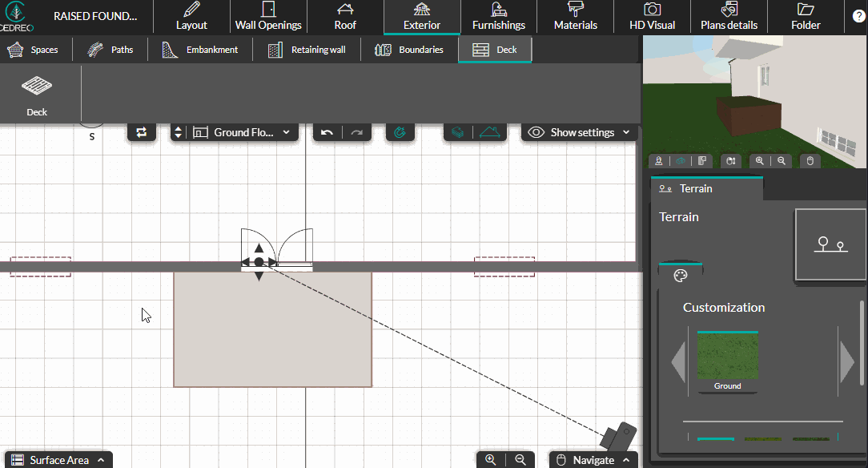Click the Deck tool icon
The height and width of the screenshot is (468, 868).
click(x=37, y=95)
